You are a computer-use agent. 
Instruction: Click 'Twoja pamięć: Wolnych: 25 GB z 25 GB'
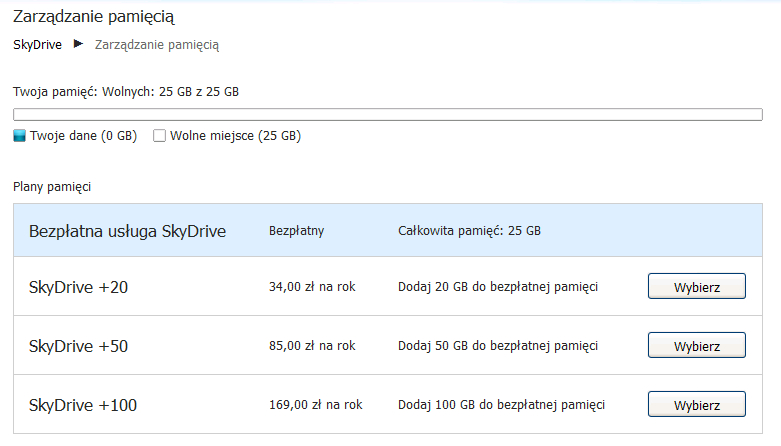126,92
